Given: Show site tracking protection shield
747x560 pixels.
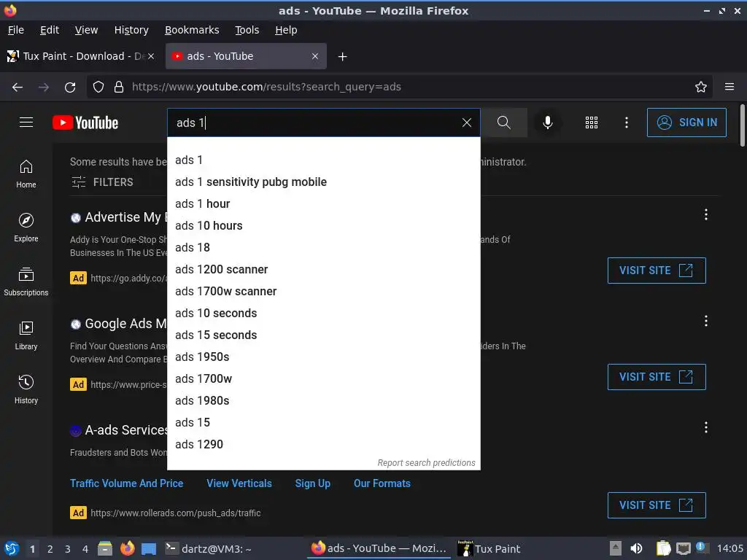Looking at the screenshot, I should tap(98, 87).
